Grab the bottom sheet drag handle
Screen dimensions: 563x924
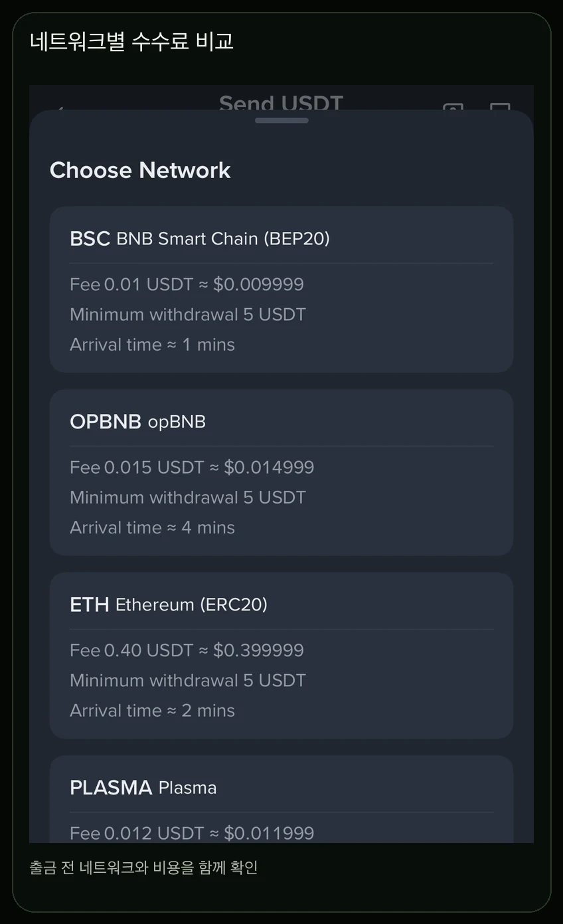coord(281,120)
